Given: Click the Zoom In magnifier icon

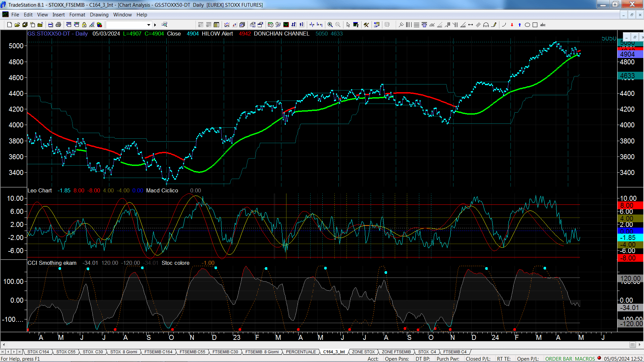Looking at the screenshot, I should click(330, 25).
